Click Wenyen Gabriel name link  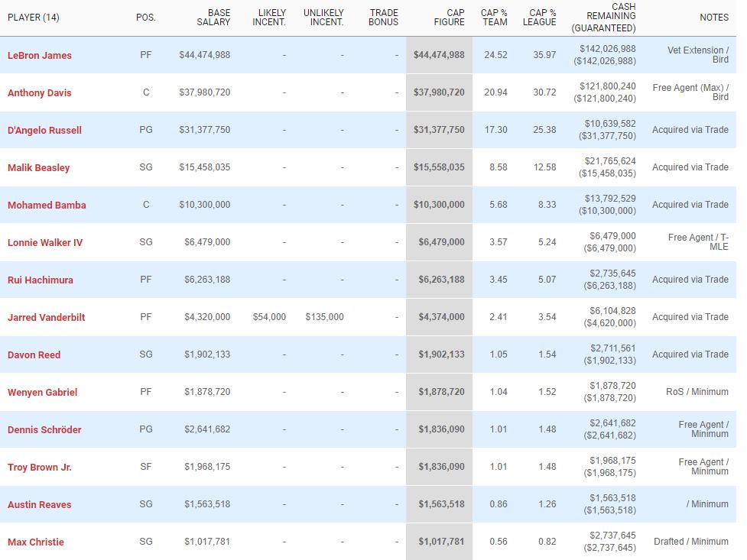pos(42,393)
